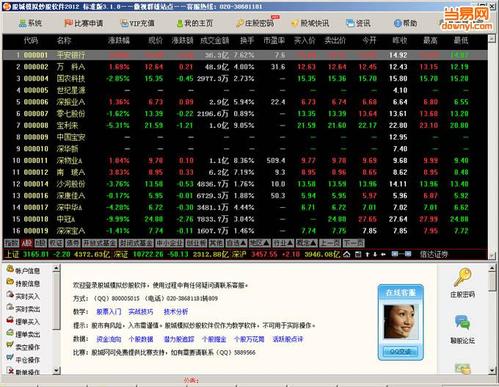499x387 pixels.
Task: Click the large 庄股密码 key icon at right
Action: (463, 277)
